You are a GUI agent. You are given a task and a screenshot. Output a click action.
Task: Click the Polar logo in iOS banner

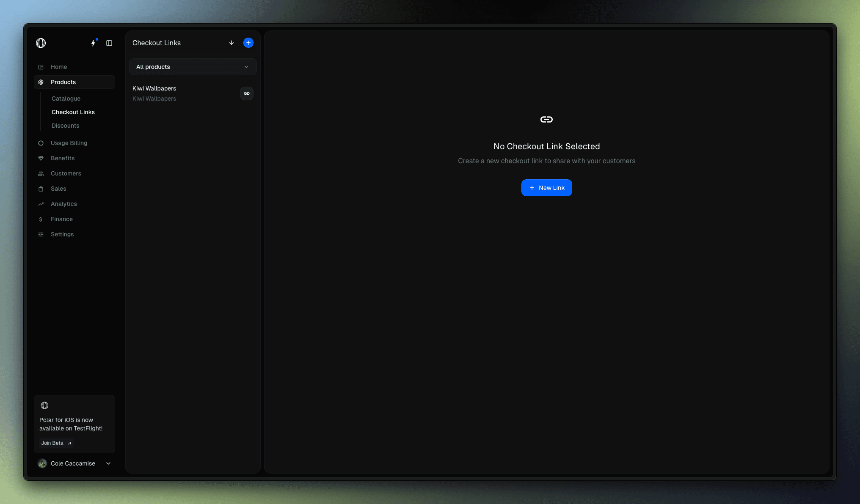coord(44,405)
